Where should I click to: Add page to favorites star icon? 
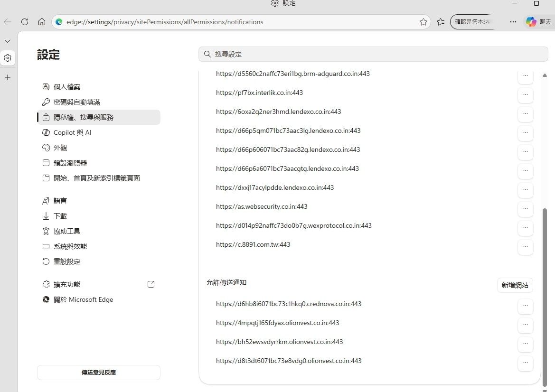coord(423,22)
